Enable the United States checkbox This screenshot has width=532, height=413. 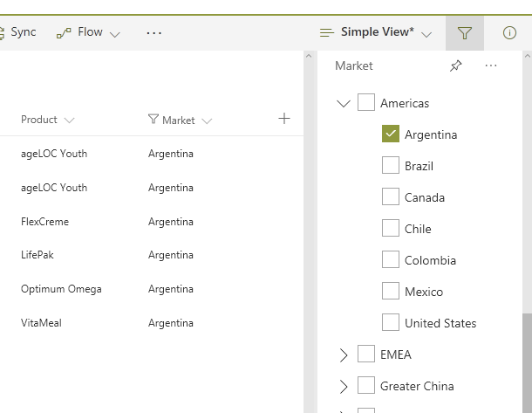391,323
